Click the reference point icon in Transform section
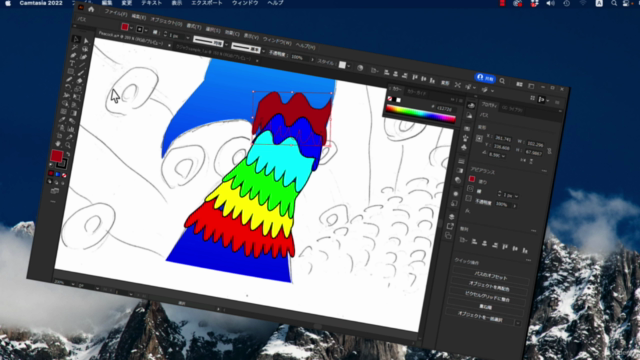Viewport: 640px width, 360px height. (479, 138)
